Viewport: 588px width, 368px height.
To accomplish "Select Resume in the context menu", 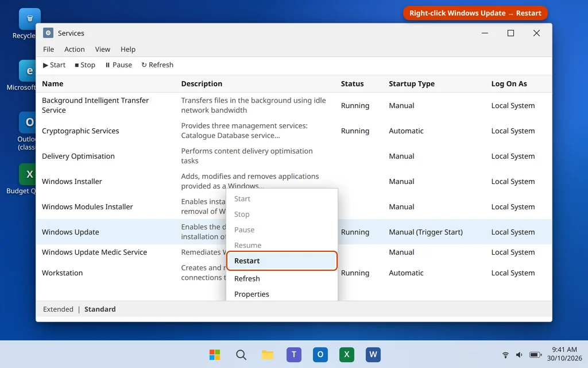I will 281,245.
